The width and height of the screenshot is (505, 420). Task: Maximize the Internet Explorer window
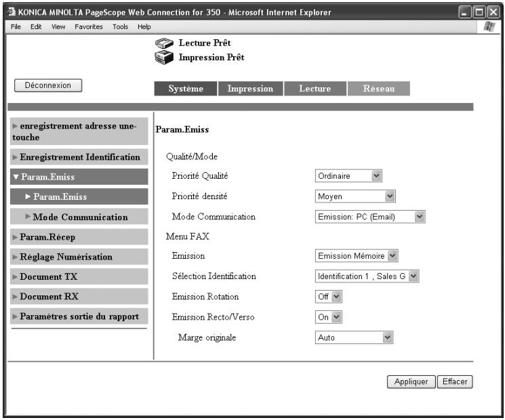point(479,12)
